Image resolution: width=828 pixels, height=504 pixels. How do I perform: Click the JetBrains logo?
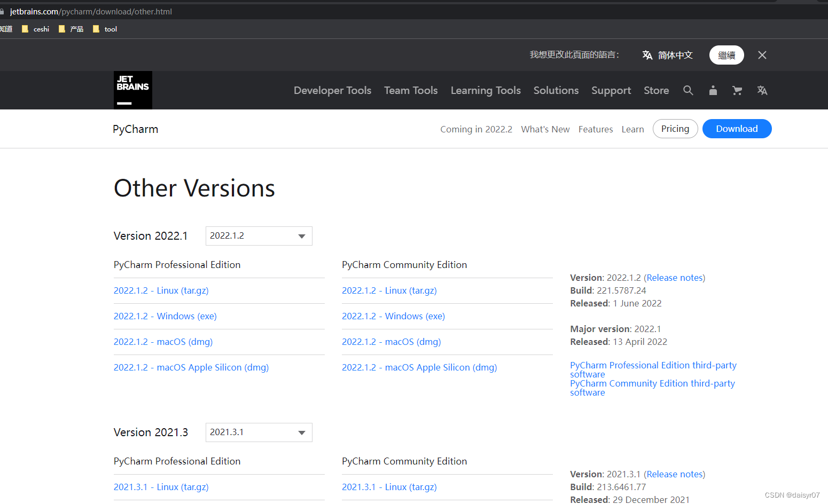(x=133, y=90)
